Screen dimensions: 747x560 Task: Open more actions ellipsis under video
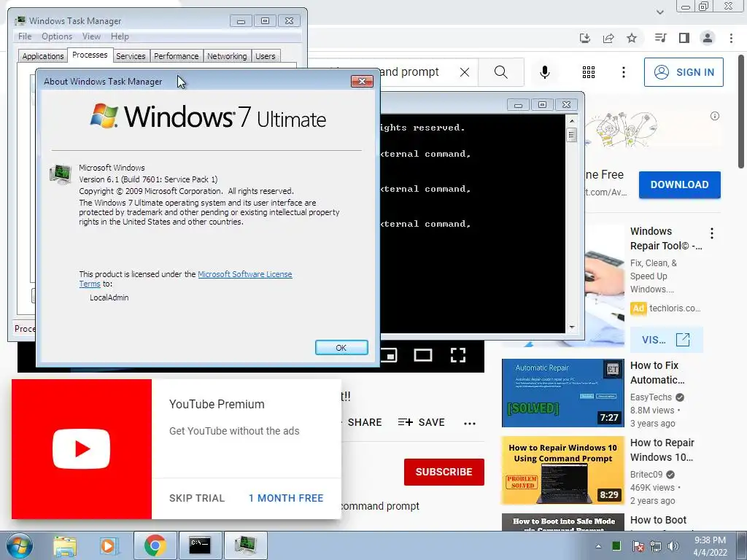pos(470,424)
